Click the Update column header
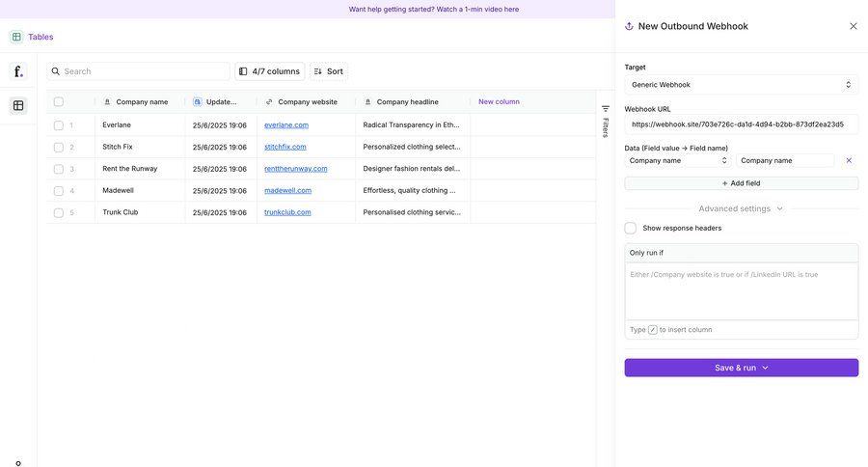The image size is (868, 467). tap(221, 102)
